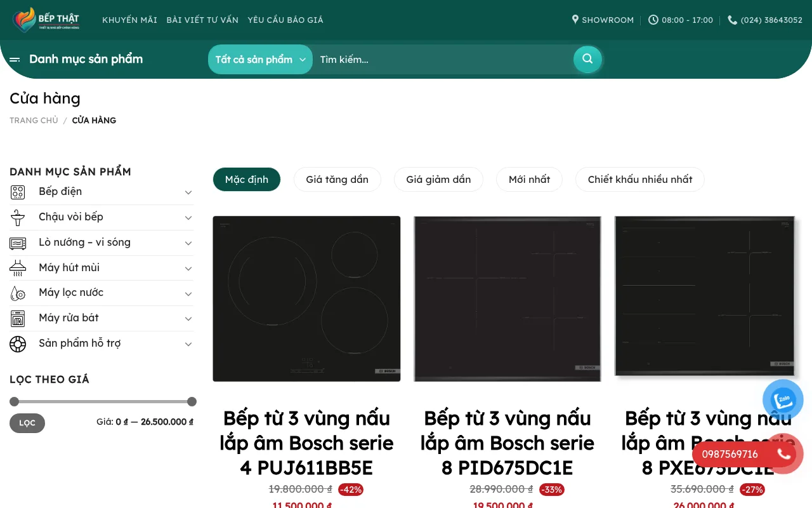Click the Bếp điện stove icon

coord(18,192)
